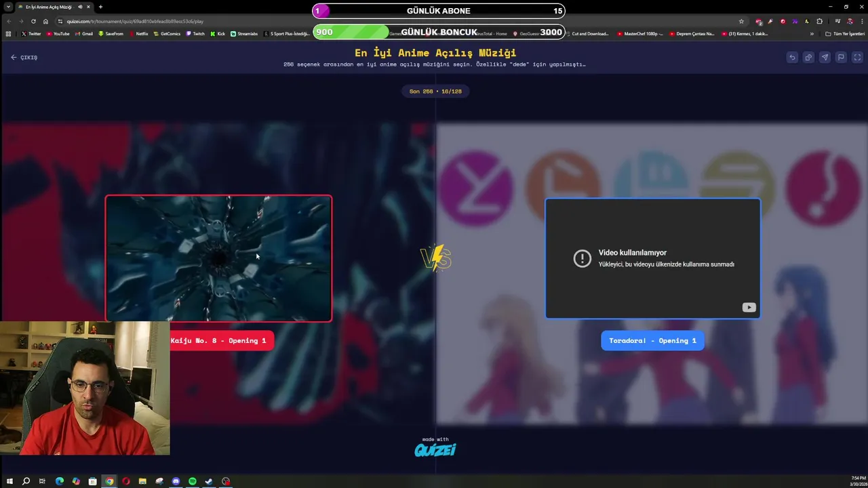Viewport: 868px width, 488px height.
Task: Launch Microsoft Edge from taskbar
Action: point(60,481)
